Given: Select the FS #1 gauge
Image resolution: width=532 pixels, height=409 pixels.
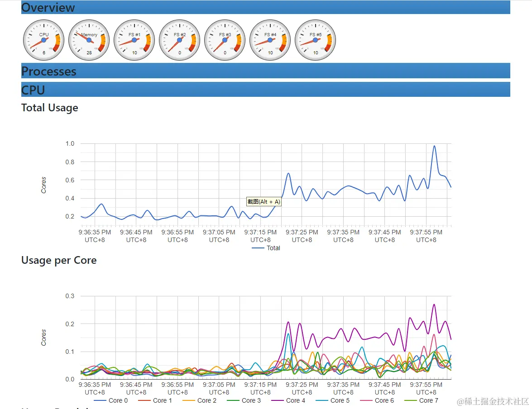Looking at the screenshot, I should (x=134, y=40).
